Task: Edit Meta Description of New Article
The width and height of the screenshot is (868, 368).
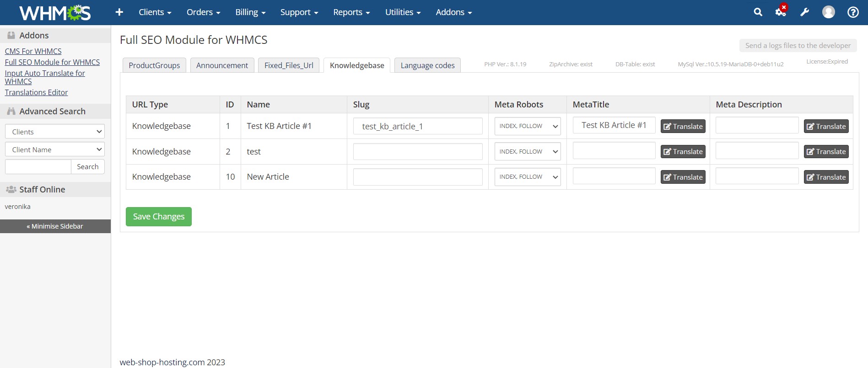Action: click(757, 176)
